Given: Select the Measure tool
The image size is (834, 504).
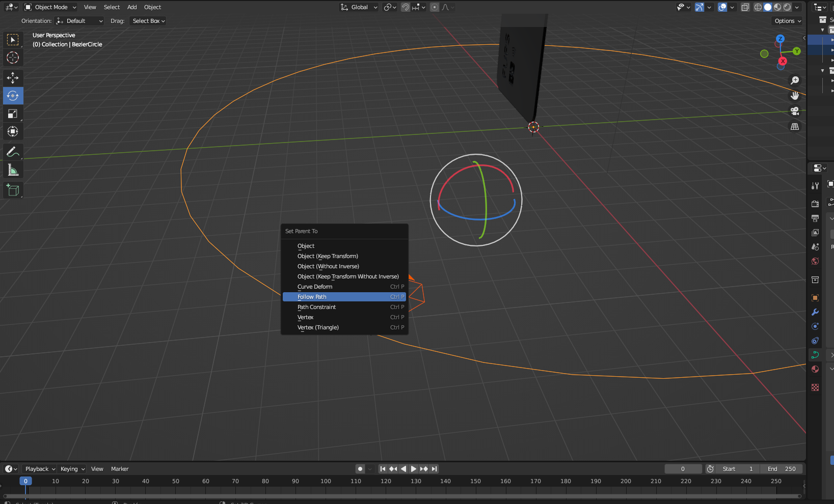Looking at the screenshot, I should click(x=13, y=170).
